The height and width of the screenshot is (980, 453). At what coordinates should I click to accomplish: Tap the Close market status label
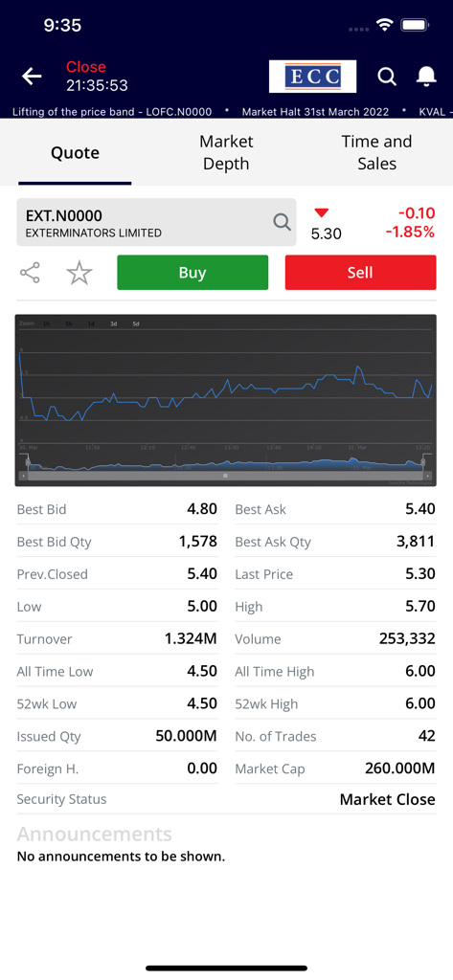coord(86,67)
